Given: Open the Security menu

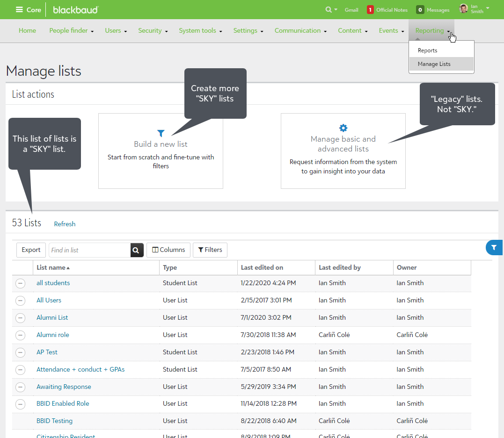Looking at the screenshot, I should coord(153,30).
